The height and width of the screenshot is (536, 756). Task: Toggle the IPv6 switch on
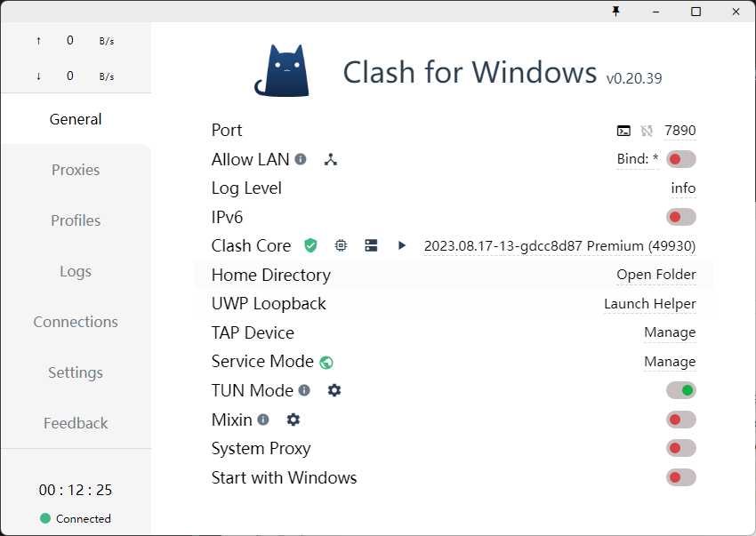pos(680,217)
